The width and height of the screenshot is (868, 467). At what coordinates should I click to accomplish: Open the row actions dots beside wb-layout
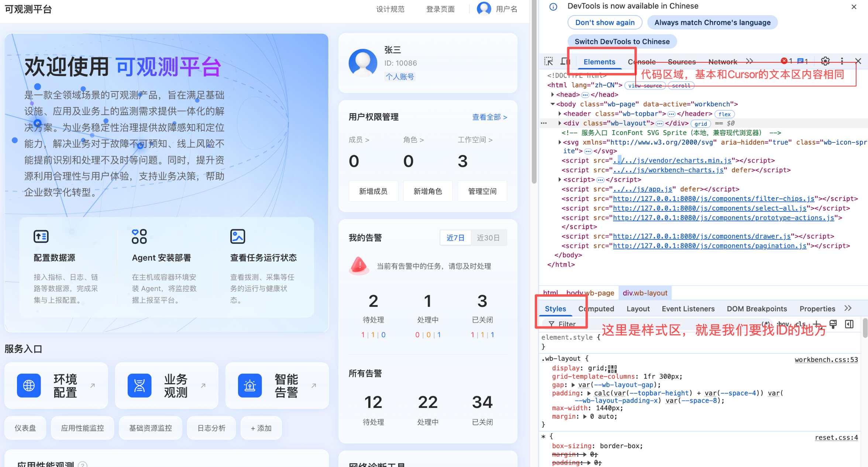[x=544, y=123]
